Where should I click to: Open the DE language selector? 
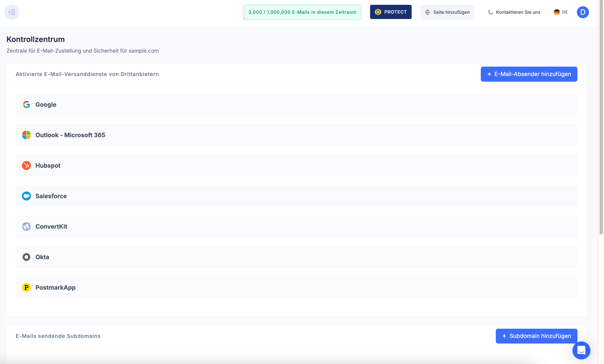pos(561,12)
